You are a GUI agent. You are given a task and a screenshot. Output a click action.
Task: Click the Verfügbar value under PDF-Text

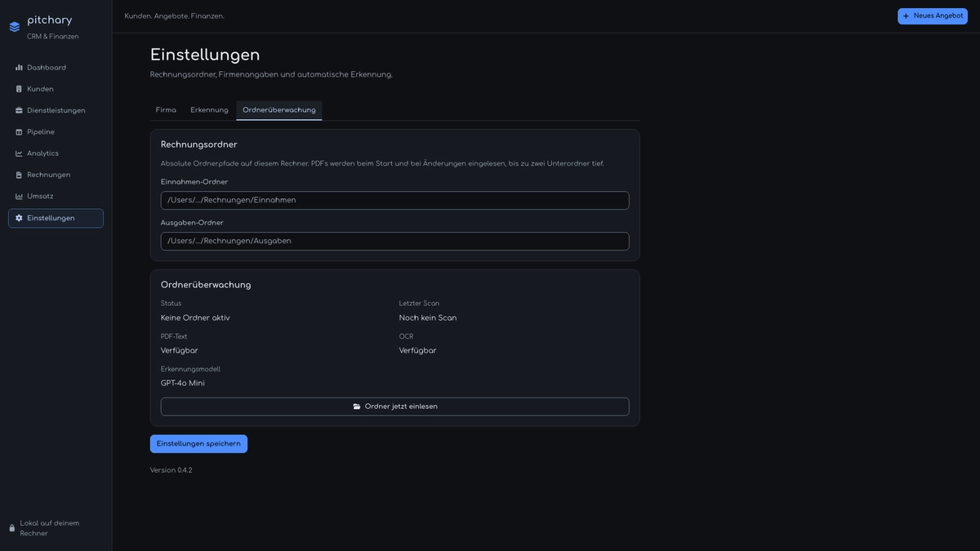(180, 351)
